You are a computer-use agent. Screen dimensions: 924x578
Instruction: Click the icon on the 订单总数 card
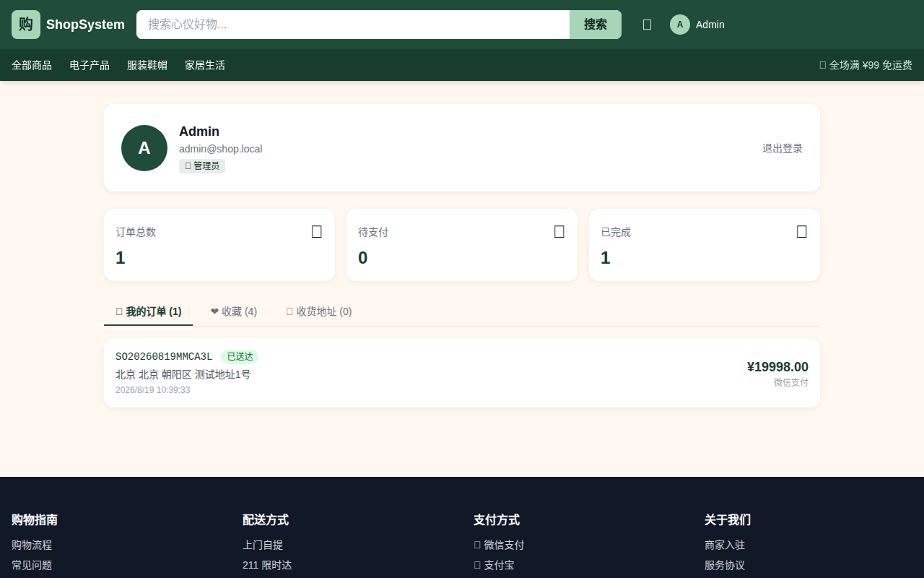pyautogui.click(x=317, y=232)
